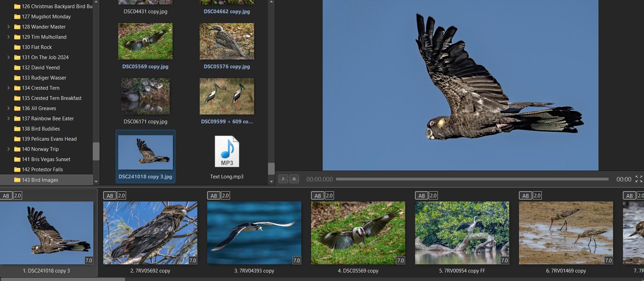Image resolution: width=644 pixels, height=281 pixels.
Task: Click the cockatoo preview image
Action: pyautogui.click(x=460, y=85)
